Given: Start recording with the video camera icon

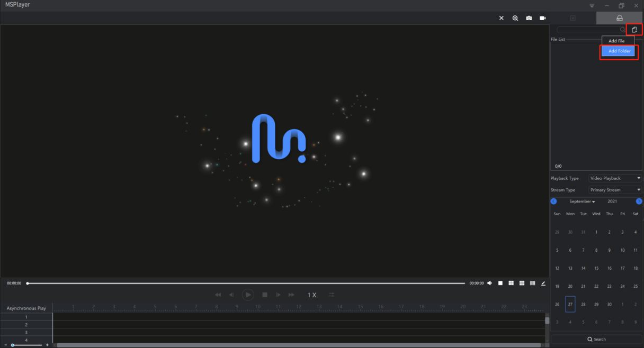Looking at the screenshot, I should (542, 18).
